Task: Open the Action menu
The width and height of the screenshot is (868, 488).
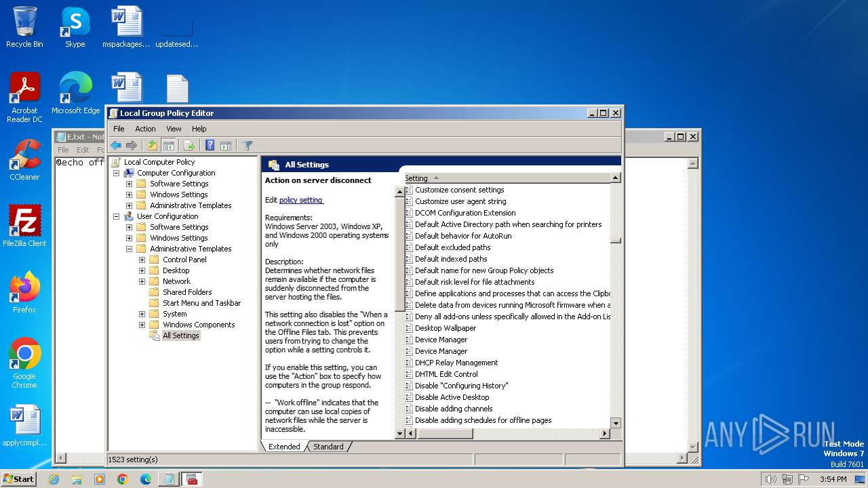Action: click(145, 129)
